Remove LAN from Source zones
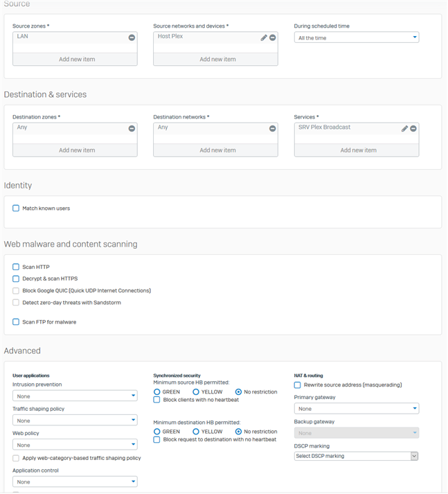The width and height of the screenshot is (448, 494). (x=132, y=37)
